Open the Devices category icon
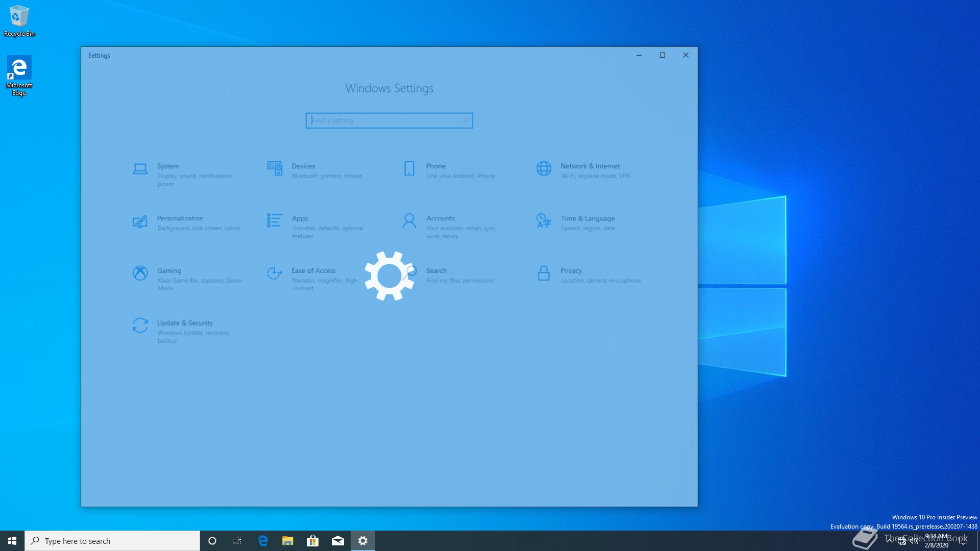 tap(275, 168)
